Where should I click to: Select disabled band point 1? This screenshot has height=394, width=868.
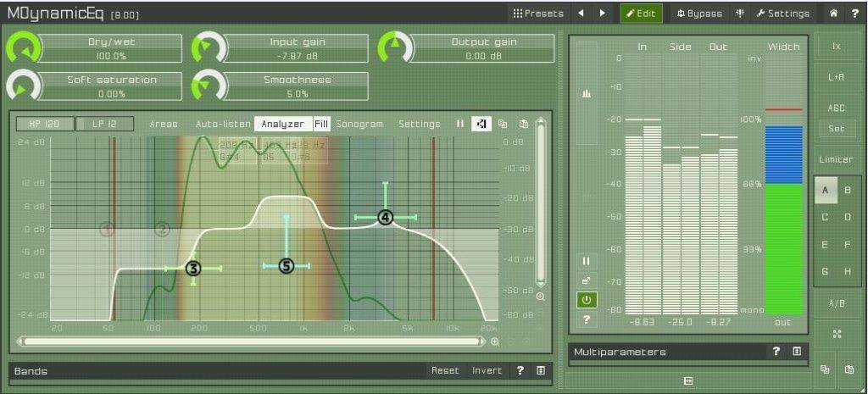click(x=108, y=229)
